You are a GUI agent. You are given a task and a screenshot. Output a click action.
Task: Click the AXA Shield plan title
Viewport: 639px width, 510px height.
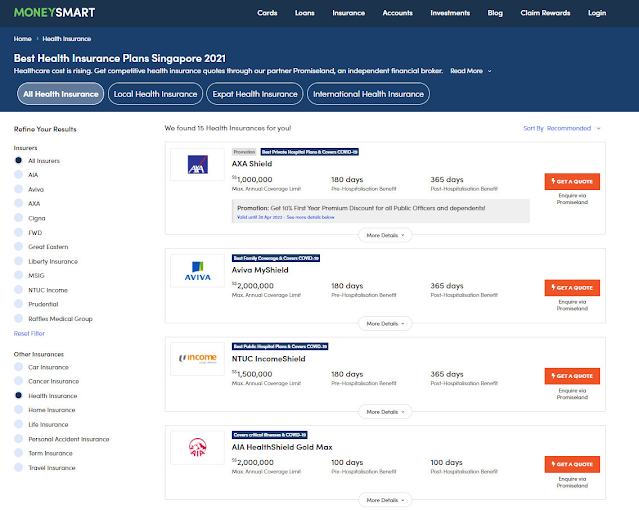pyautogui.click(x=252, y=164)
